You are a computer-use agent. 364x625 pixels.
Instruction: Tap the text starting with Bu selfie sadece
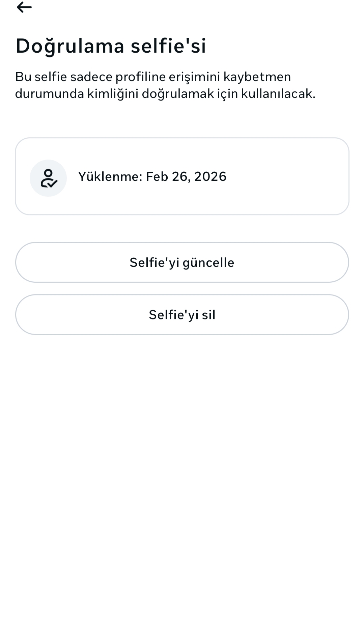click(x=165, y=85)
